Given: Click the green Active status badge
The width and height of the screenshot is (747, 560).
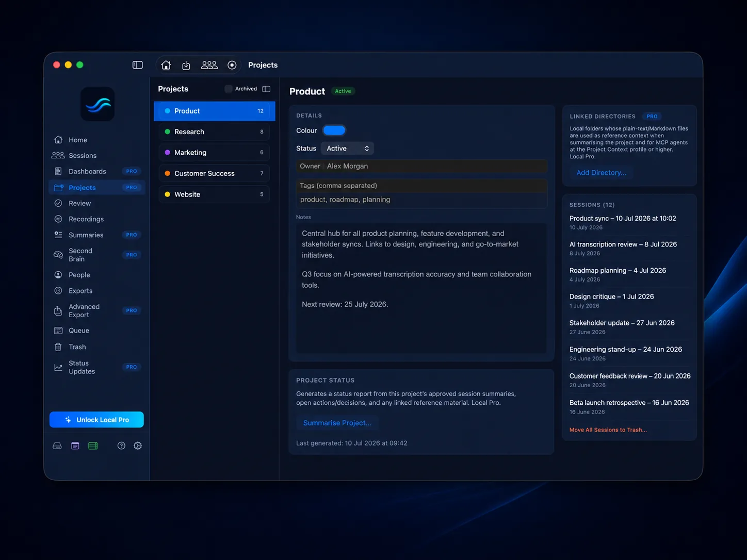Looking at the screenshot, I should click(343, 91).
